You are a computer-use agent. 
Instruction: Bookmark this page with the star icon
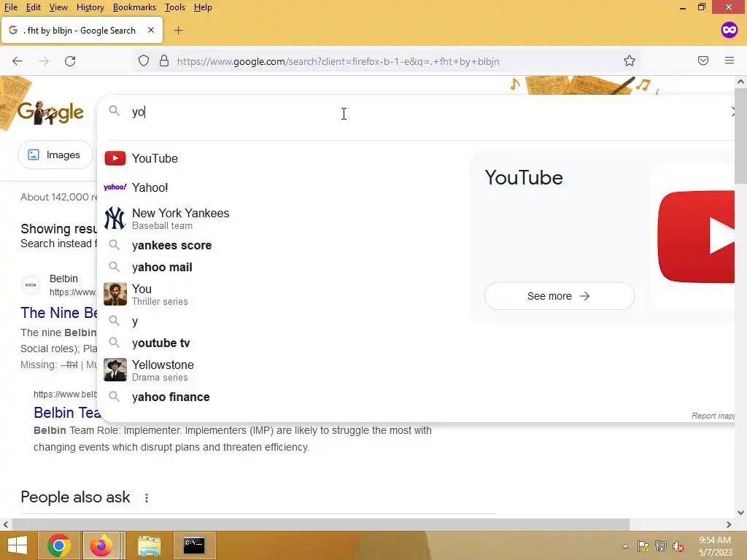[x=630, y=61]
